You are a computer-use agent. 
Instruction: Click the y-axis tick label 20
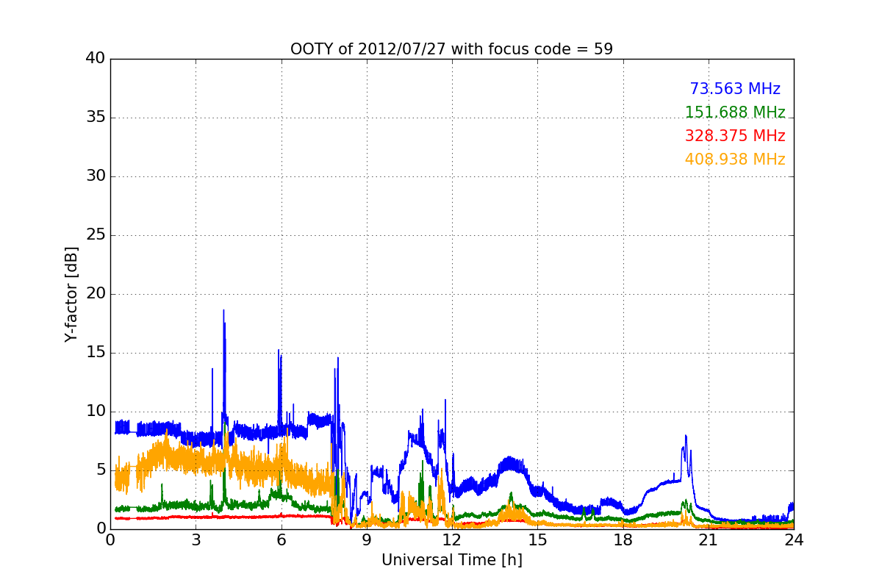pos(95,294)
